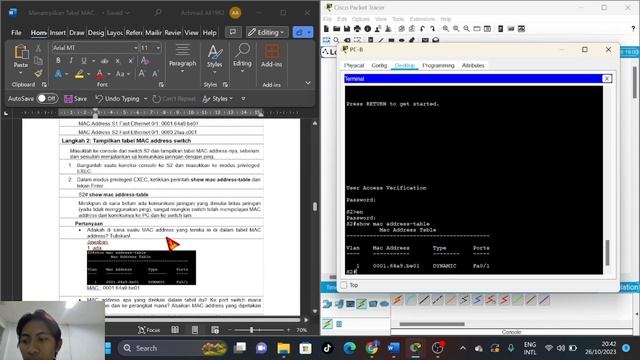Apply Superscript formatting in Word
Screen dimensions: 640x360
(x=131, y=61)
